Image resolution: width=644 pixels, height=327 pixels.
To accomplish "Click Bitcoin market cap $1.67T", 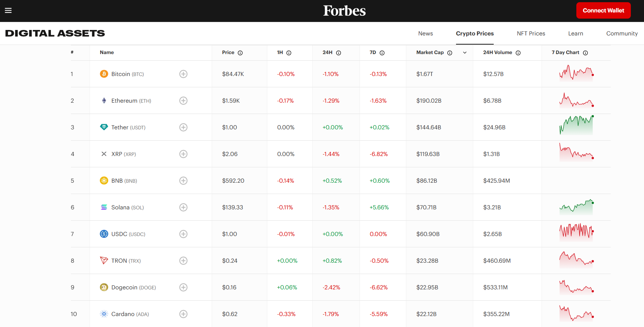I will [425, 74].
